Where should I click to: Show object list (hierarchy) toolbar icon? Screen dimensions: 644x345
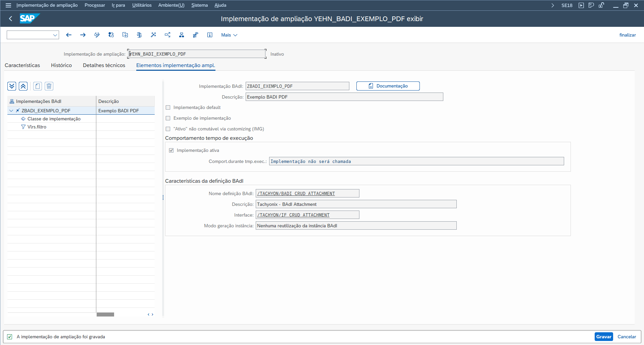(182, 35)
